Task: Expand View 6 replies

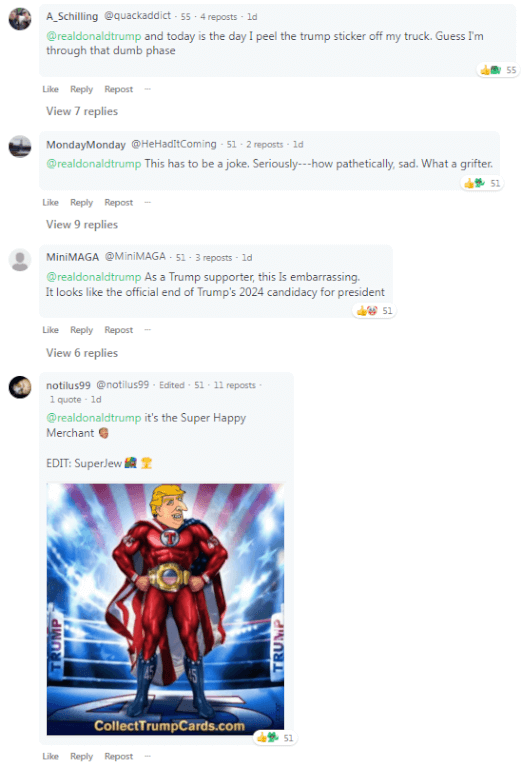Action: tap(82, 353)
